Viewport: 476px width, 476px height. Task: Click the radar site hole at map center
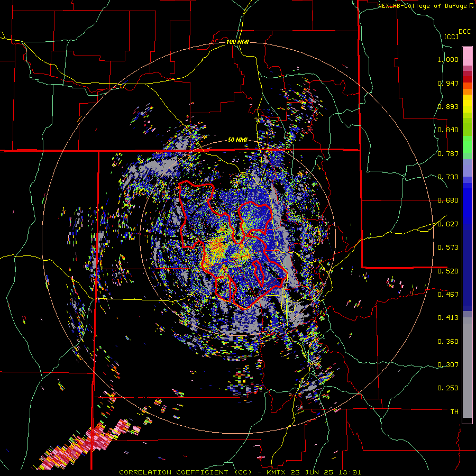(239, 239)
